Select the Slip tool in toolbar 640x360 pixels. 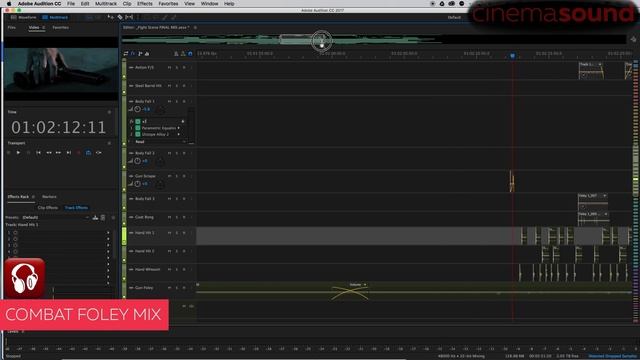coord(129,17)
